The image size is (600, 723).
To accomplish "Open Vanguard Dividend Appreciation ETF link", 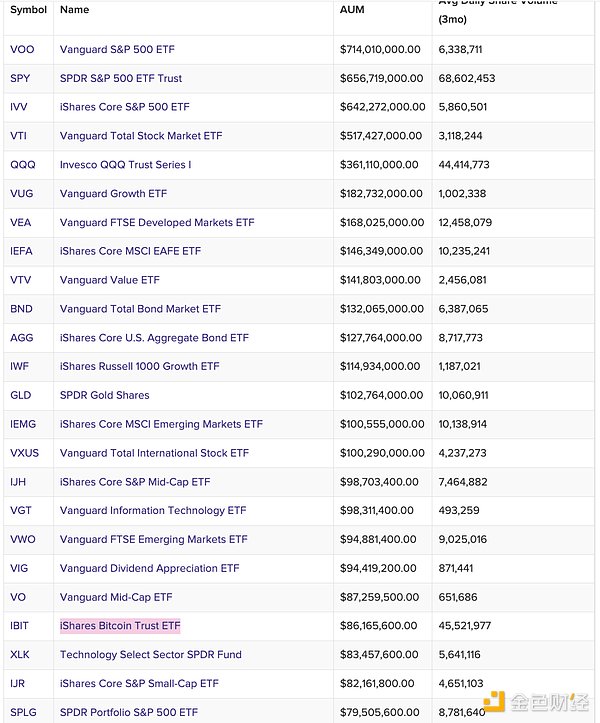I will (x=149, y=568).
